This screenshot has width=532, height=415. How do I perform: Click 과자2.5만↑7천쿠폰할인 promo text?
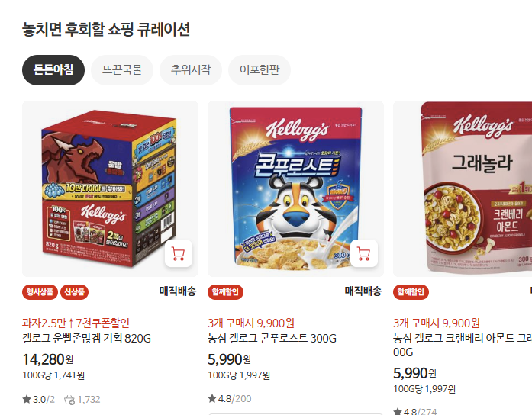pyautogui.click(x=76, y=323)
